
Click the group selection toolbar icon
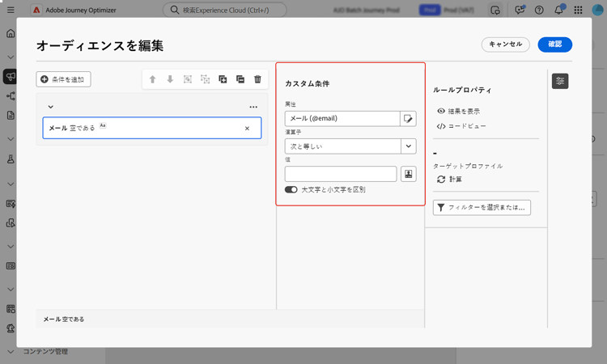[x=188, y=79]
